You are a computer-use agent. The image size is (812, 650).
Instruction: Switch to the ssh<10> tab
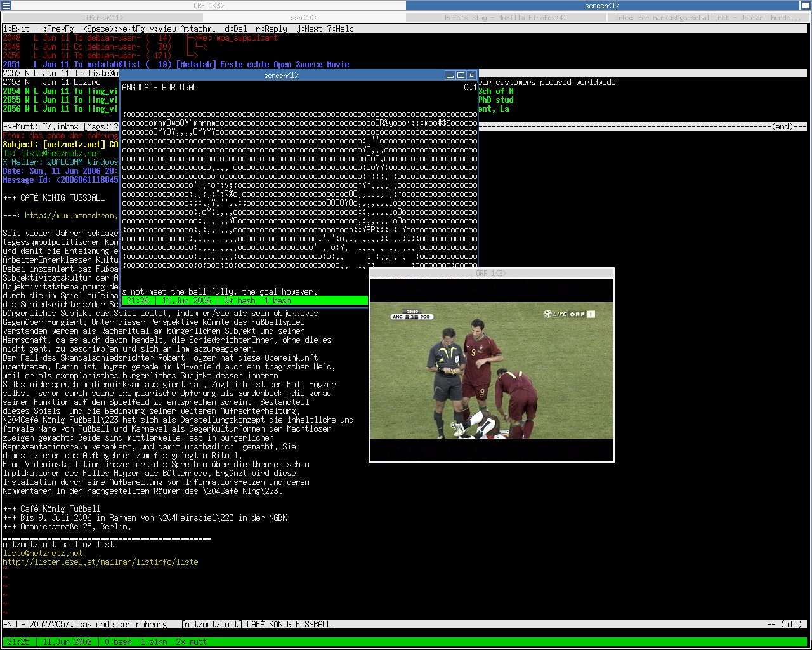(304, 17)
